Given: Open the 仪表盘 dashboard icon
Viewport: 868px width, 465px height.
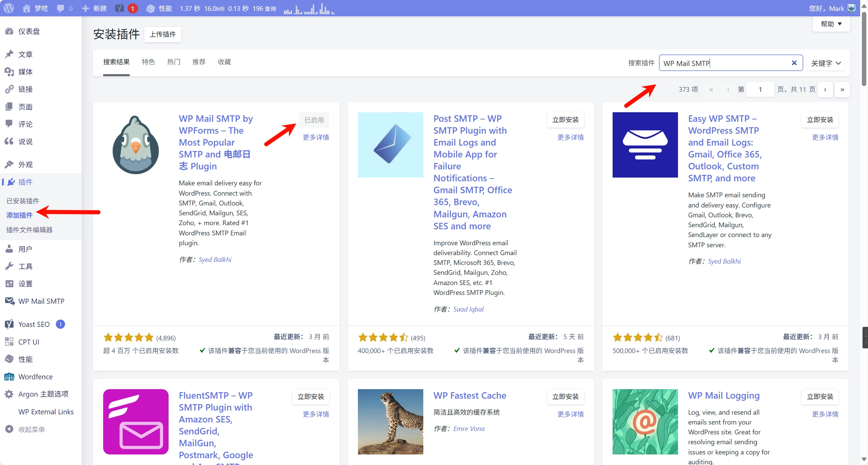Looking at the screenshot, I should pyautogui.click(x=9, y=31).
